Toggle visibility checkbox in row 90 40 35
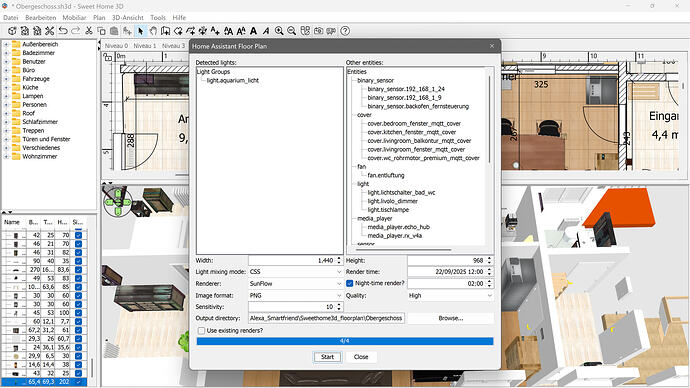Viewport: 690px width, 388px height. 78,261
